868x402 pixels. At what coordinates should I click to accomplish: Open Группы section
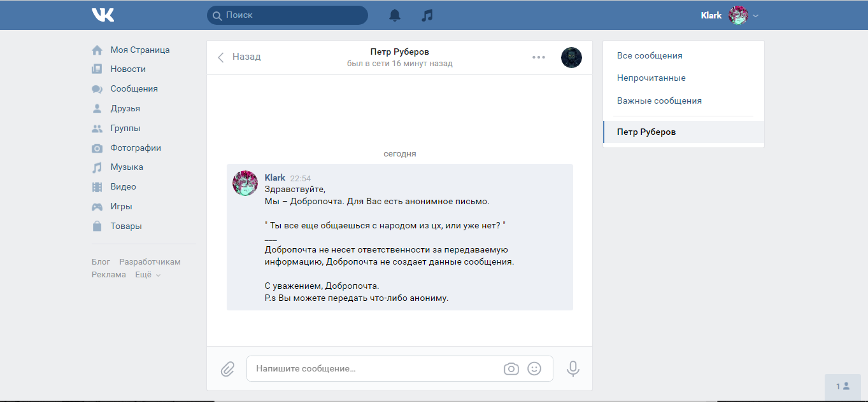pyautogui.click(x=125, y=128)
